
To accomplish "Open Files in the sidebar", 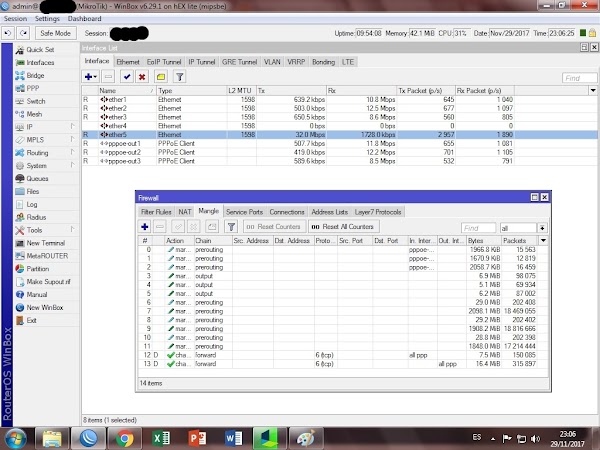I will pos(33,191).
